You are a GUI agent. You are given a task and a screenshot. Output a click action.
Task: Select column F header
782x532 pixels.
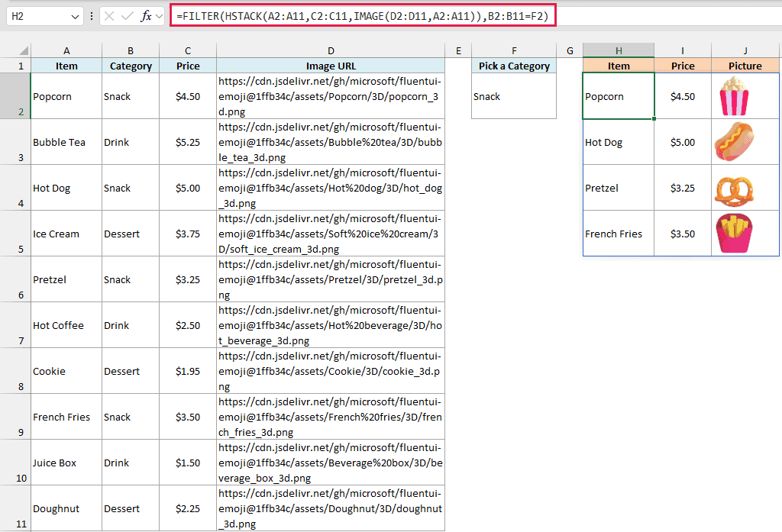[x=514, y=50]
